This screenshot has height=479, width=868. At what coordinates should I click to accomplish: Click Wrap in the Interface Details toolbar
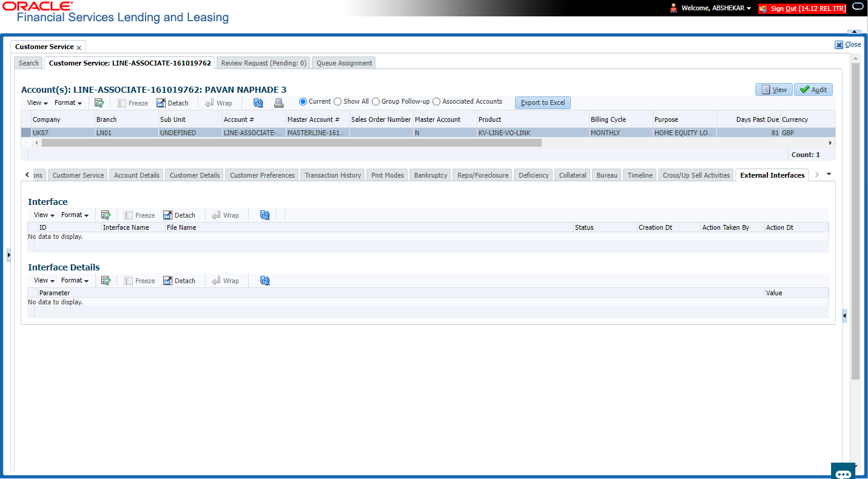click(225, 281)
